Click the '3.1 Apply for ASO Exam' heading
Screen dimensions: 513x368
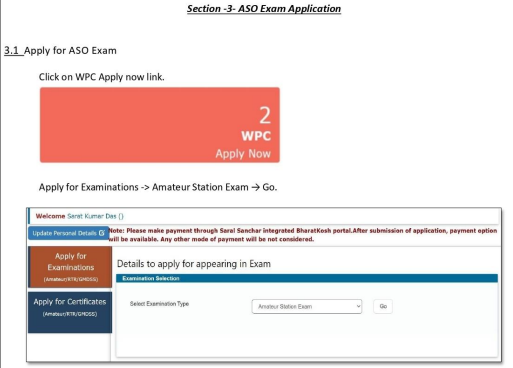60,51
